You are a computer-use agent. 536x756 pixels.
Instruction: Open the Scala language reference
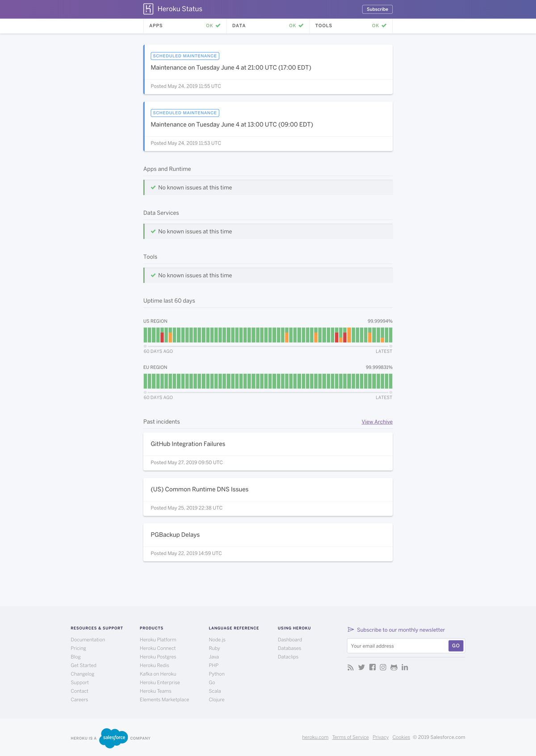pos(215,691)
